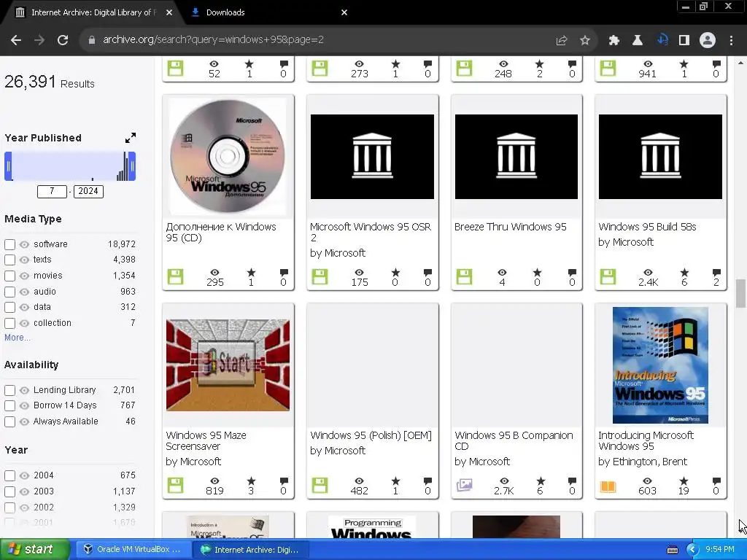Check the 2004 year checkbox
Image resolution: width=747 pixels, height=560 pixels.
(x=9, y=475)
